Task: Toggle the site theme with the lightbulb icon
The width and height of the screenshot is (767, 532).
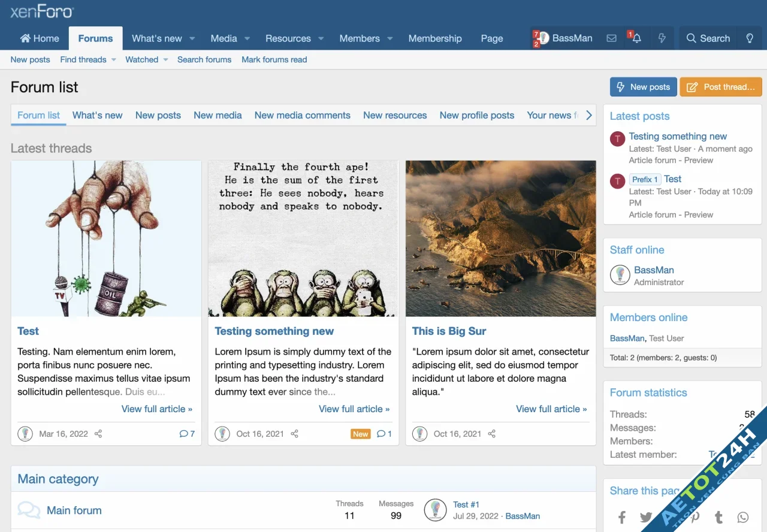Action: [x=749, y=38]
